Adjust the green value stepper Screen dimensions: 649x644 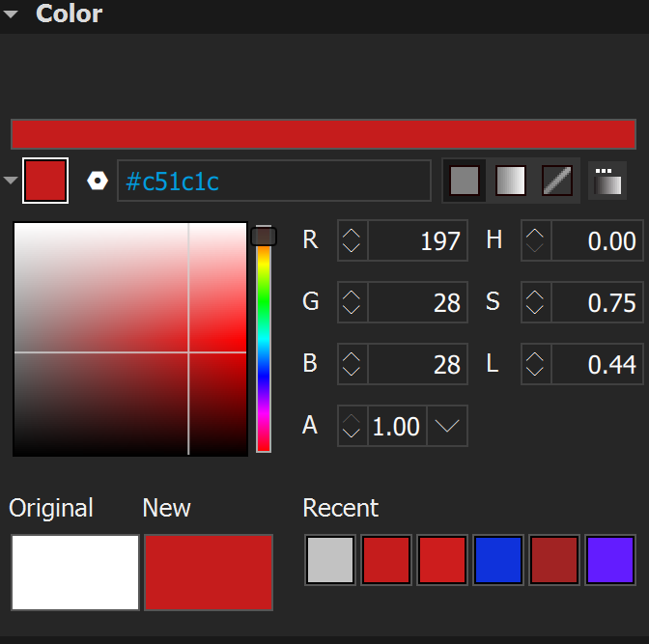click(353, 302)
